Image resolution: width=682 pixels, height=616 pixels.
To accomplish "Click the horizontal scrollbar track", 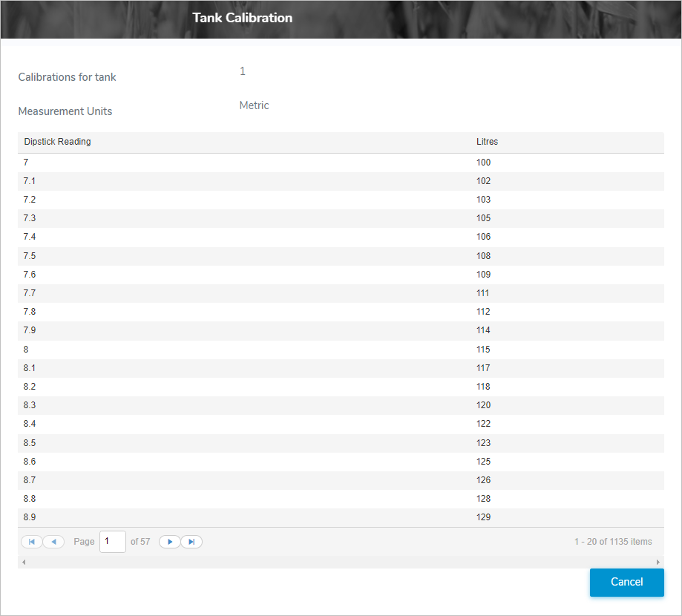I will 341,563.
